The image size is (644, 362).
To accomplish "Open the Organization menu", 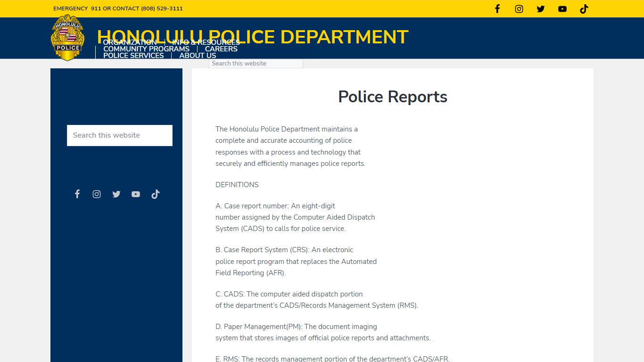I will (130, 42).
